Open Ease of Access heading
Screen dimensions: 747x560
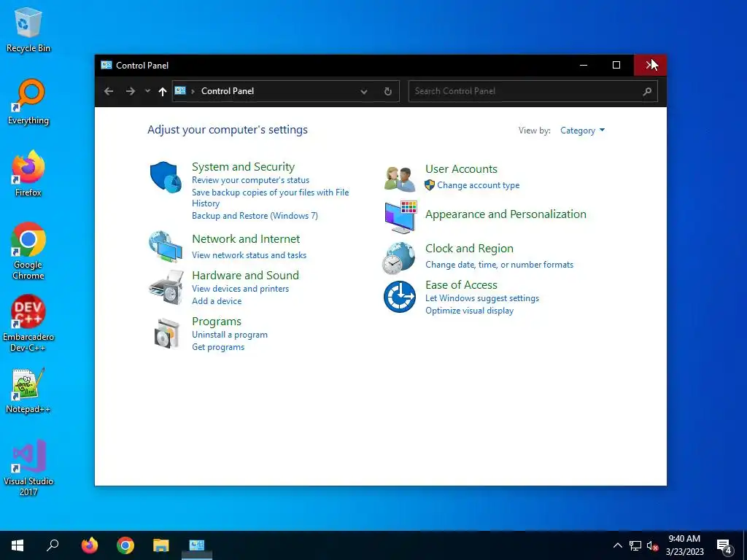click(461, 285)
